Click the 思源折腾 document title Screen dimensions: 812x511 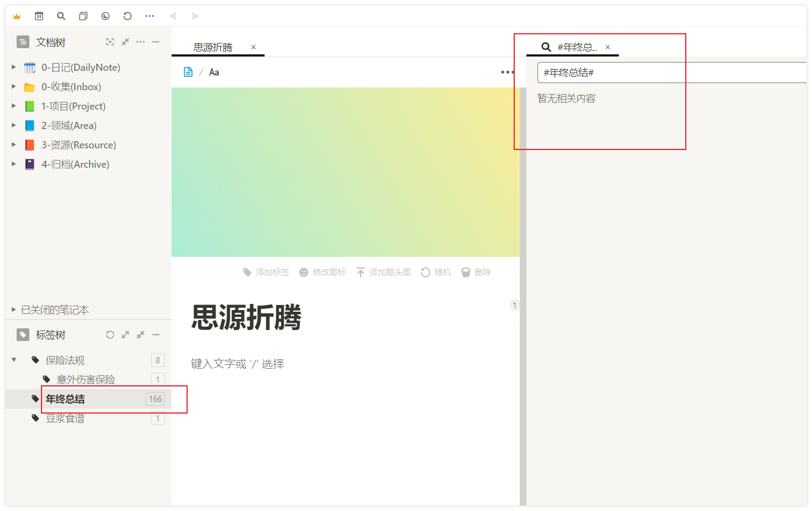coord(246,318)
